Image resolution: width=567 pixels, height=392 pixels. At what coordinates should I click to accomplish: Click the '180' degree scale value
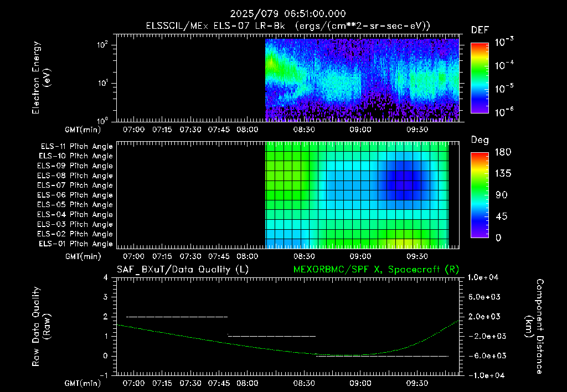[x=503, y=152]
